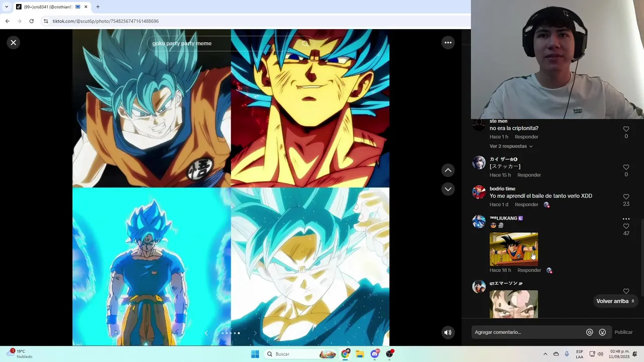Reply to bodrio time's comment
Screen dimensions: 644x362
click(x=526, y=205)
